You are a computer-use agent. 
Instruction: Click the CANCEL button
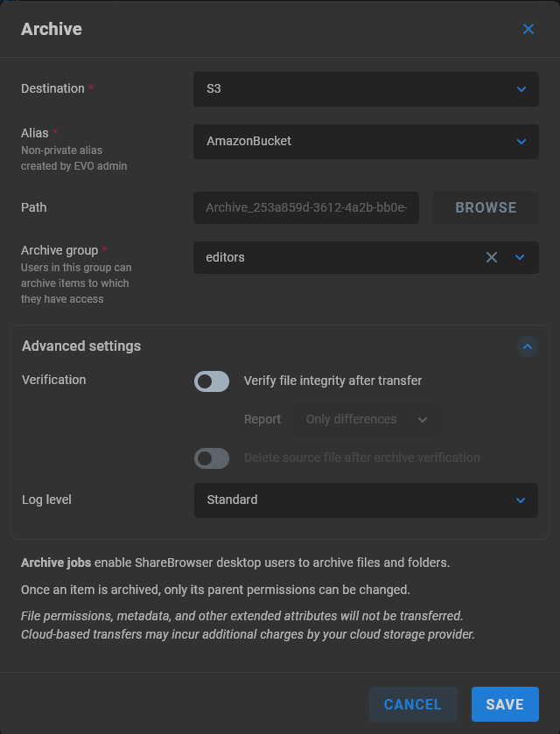(x=413, y=704)
